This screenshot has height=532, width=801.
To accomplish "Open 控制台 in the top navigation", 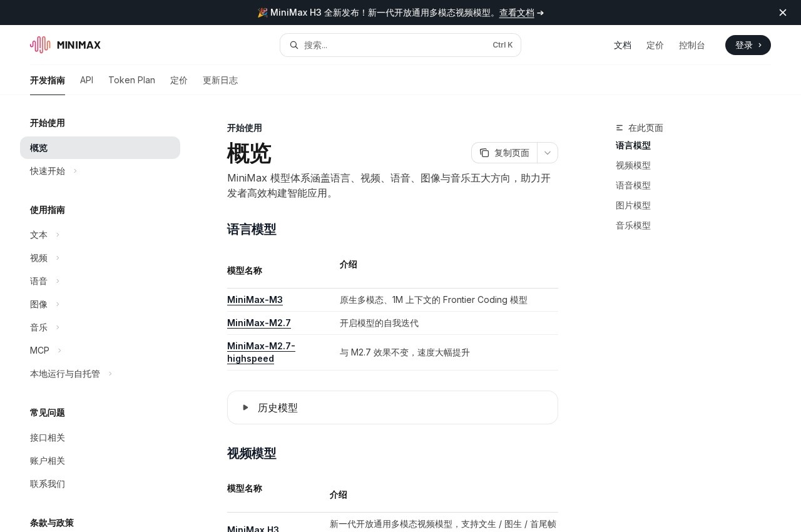I will tap(692, 45).
